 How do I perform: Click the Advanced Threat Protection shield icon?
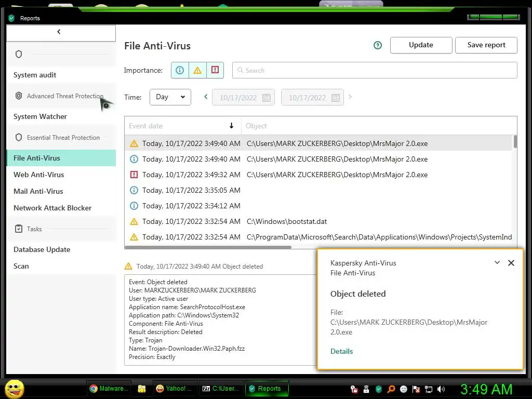point(19,96)
